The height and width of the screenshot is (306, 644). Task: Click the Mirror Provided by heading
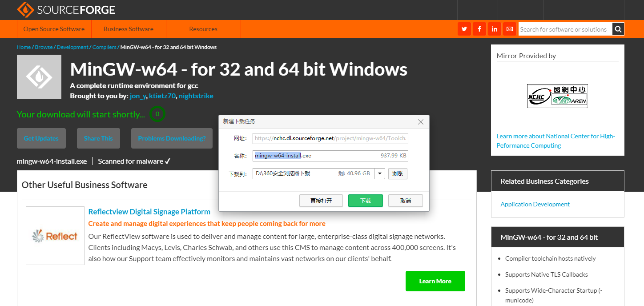click(526, 56)
